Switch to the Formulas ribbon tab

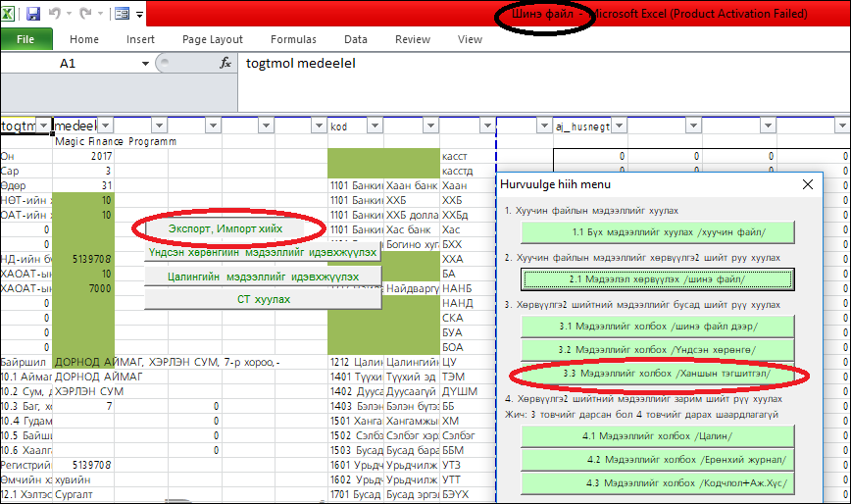293,39
